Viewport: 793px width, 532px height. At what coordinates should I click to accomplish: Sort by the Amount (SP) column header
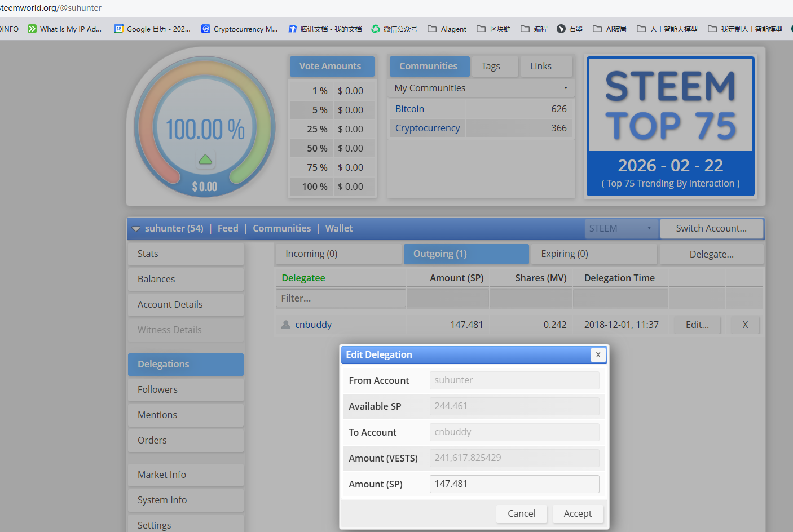tap(456, 278)
